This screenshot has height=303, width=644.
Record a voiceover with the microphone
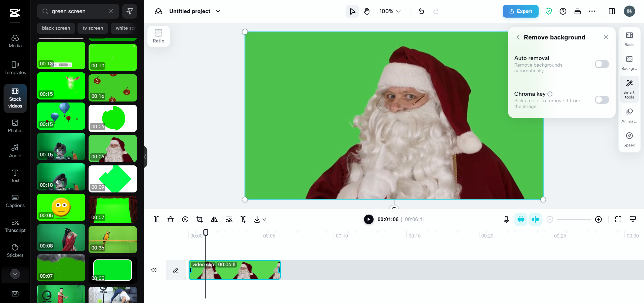tap(506, 219)
